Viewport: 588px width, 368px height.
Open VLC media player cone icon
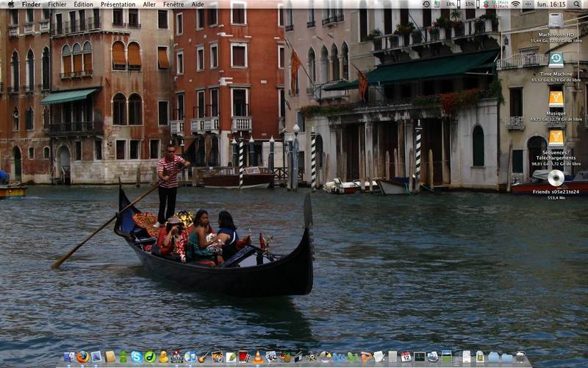(x=258, y=357)
